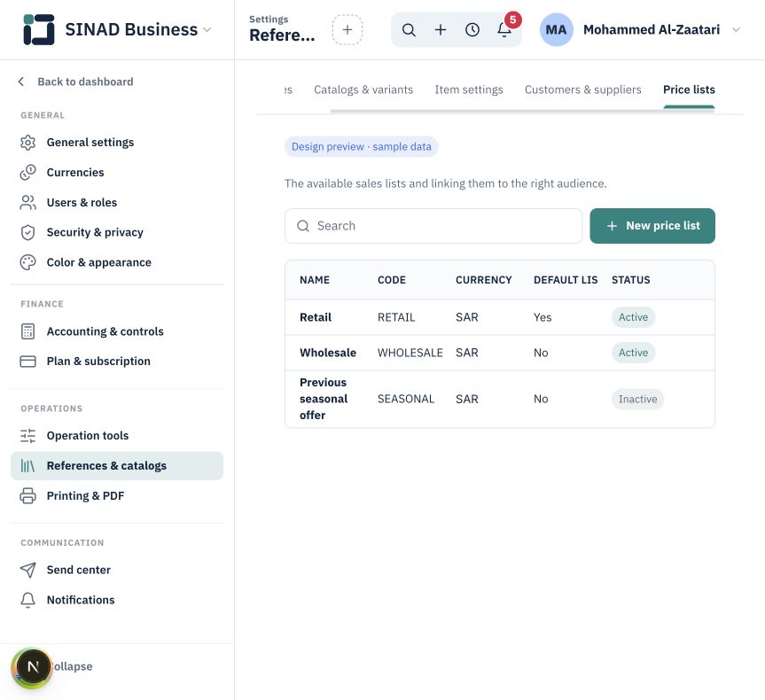Click the References & catalogs books icon
Viewport: 765px width, 700px height.
[x=27, y=466]
